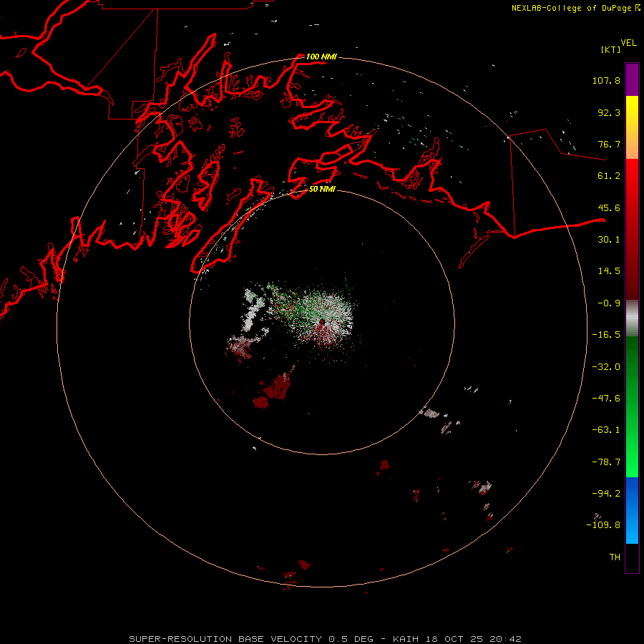Click the 107.8 velocity scale value
Screen dimensions: 644x644
point(606,80)
